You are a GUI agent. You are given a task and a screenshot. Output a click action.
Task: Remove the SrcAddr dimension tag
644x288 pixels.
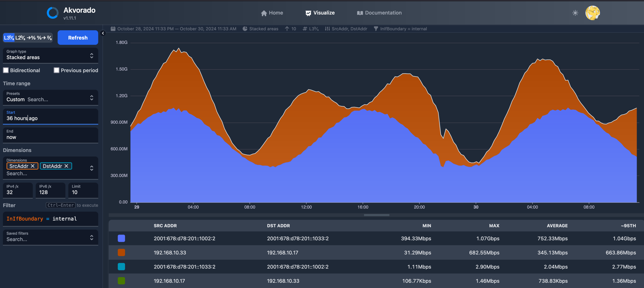(x=33, y=166)
